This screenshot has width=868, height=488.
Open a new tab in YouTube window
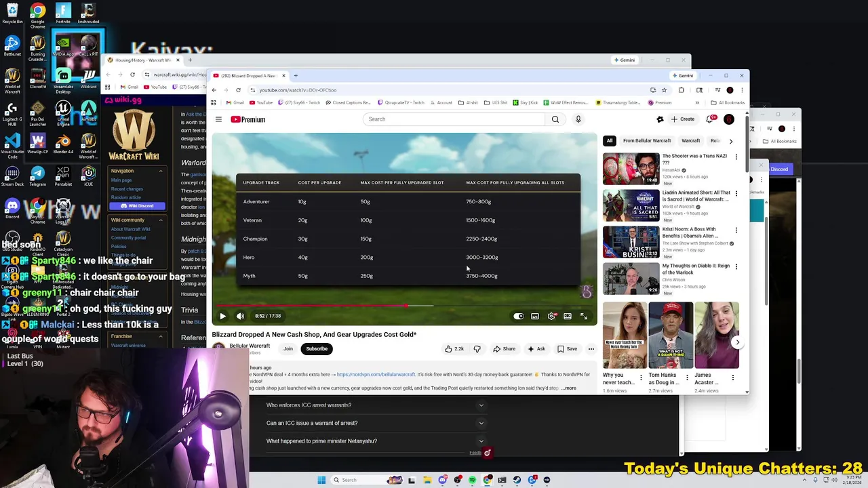[296, 75]
